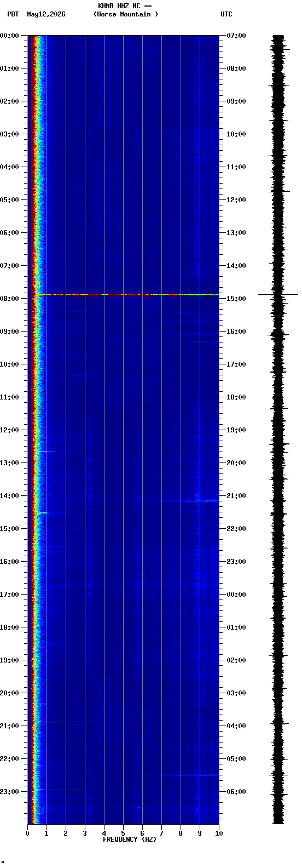Click PDT time label '03:00'
302x868 pixels.
[9, 134]
